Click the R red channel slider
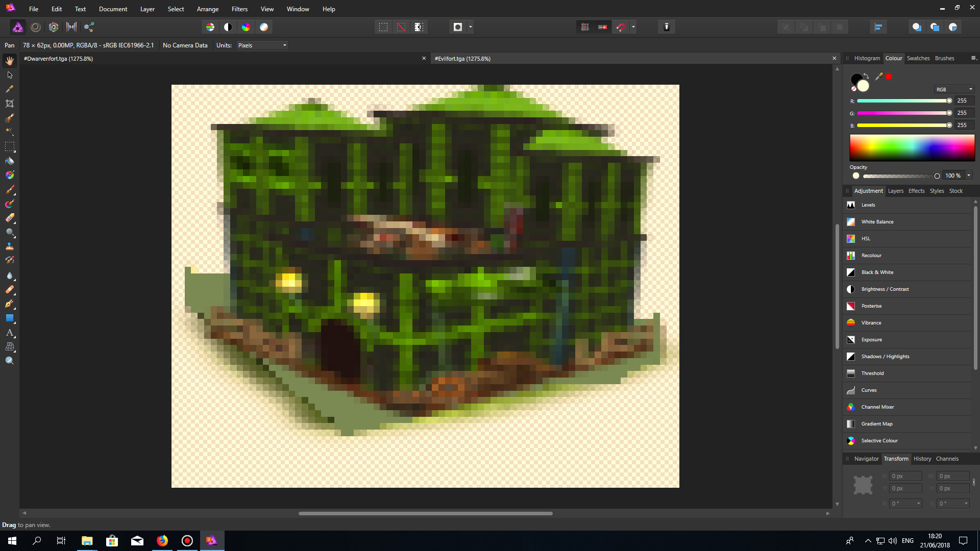The height and width of the screenshot is (551, 980). click(x=903, y=101)
